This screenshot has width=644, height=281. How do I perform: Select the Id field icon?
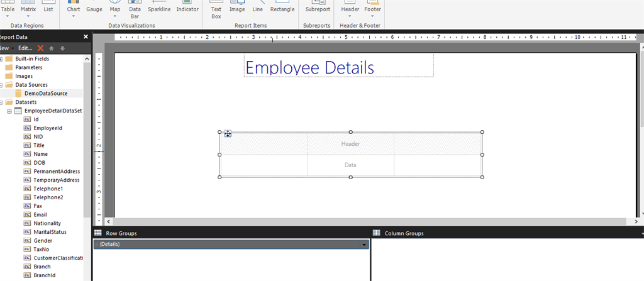pos(28,119)
